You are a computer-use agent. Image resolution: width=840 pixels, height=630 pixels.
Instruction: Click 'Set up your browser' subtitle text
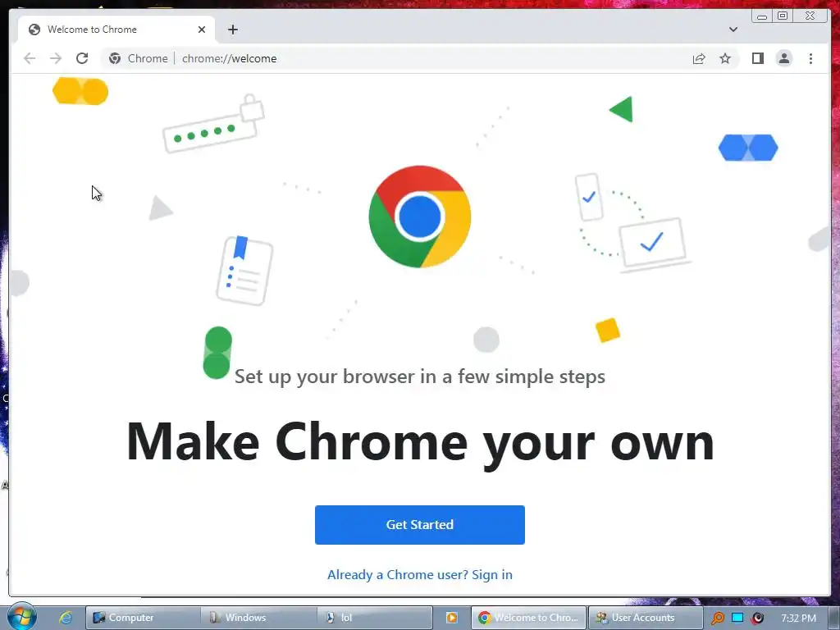420,377
